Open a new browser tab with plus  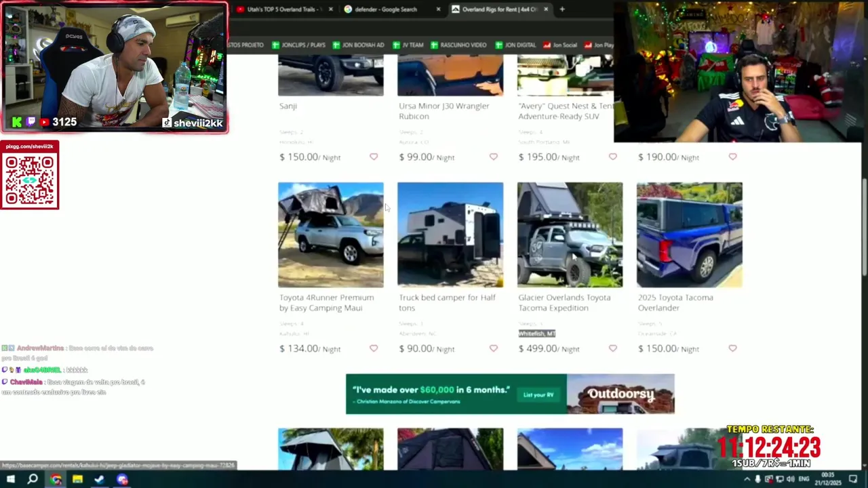pos(562,9)
